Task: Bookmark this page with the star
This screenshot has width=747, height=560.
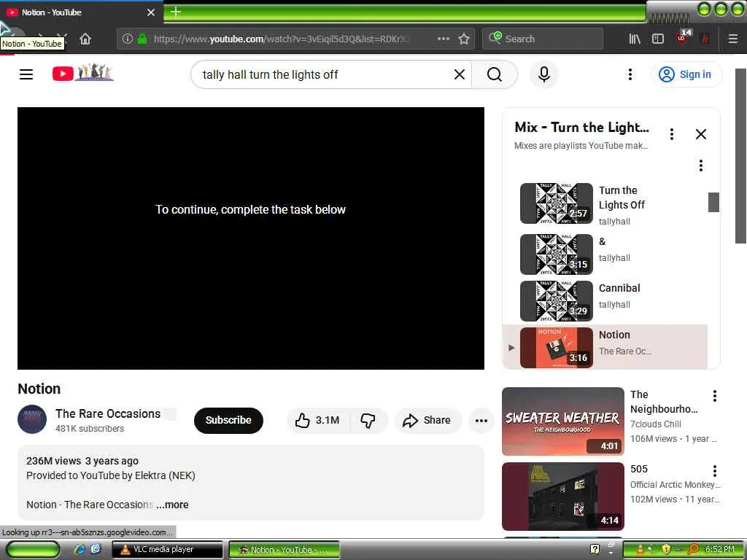Action: (x=464, y=39)
